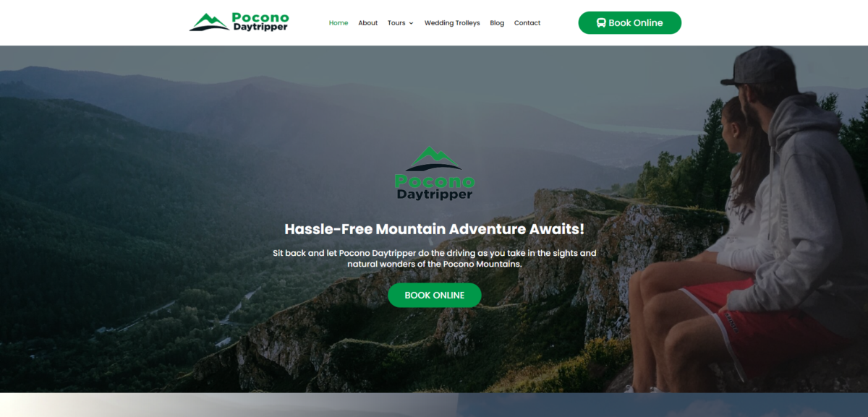Open the About page link
Image resolution: width=868 pixels, height=417 pixels.
coord(368,23)
